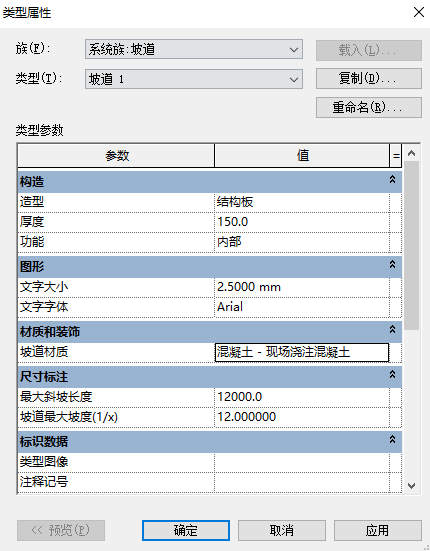
Task: Edit 文字字体 value Arial
Action: point(302,307)
